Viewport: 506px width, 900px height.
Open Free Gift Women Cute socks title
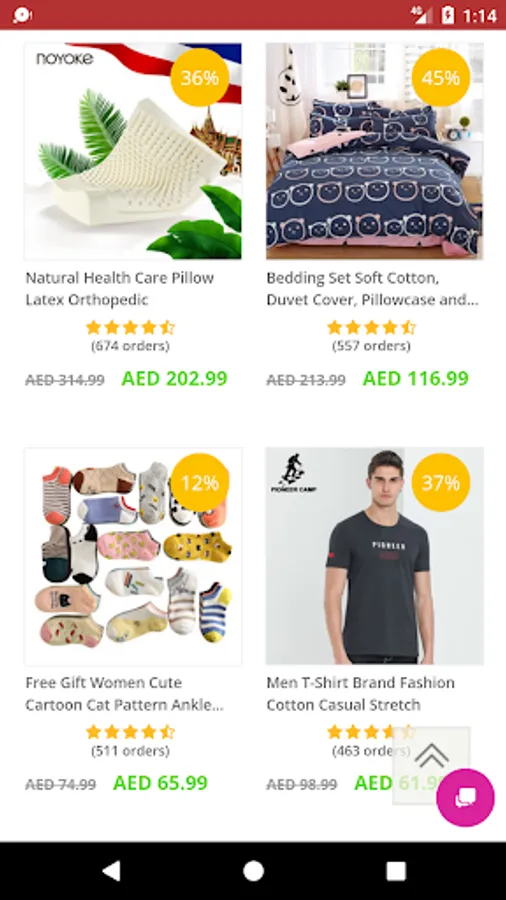click(x=124, y=693)
